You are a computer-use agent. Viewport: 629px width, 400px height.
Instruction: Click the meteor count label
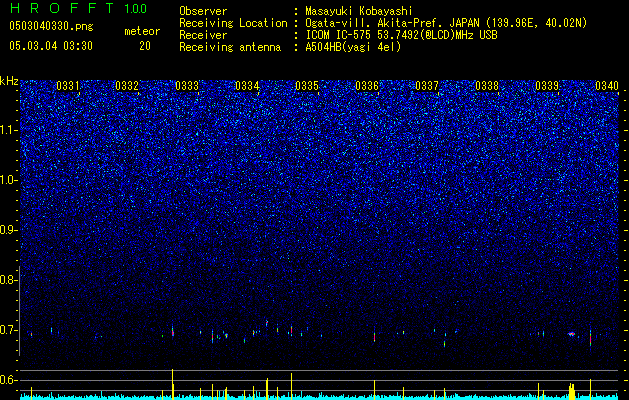142,31
